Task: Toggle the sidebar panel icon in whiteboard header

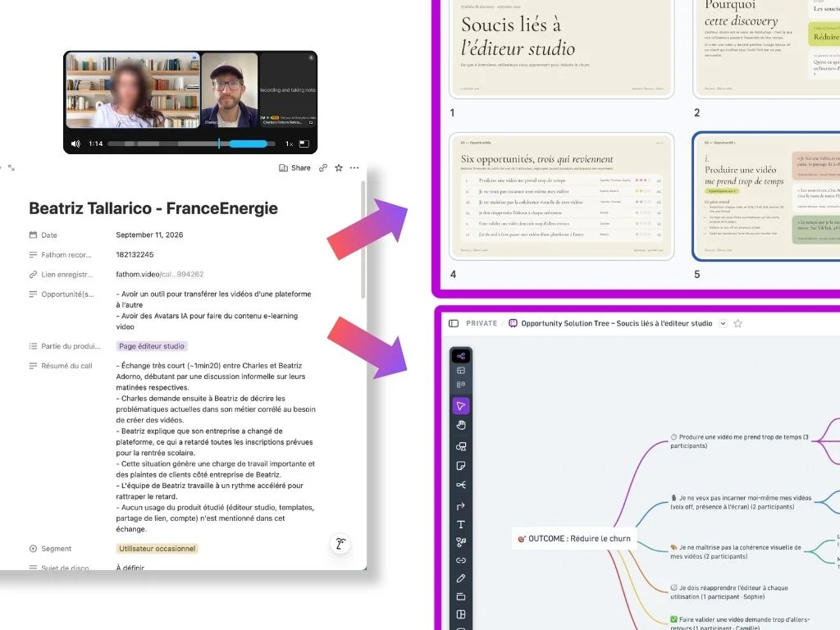Action: 454,323
